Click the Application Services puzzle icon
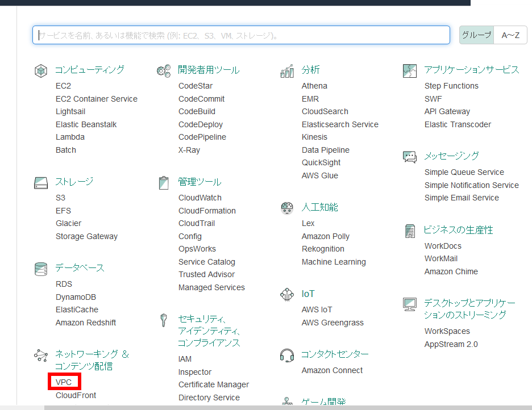532x410 pixels. (x=410, y=70)
